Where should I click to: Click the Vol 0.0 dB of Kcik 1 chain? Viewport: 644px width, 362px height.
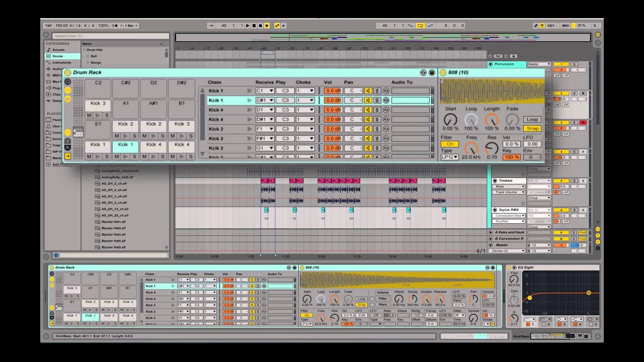333,100
